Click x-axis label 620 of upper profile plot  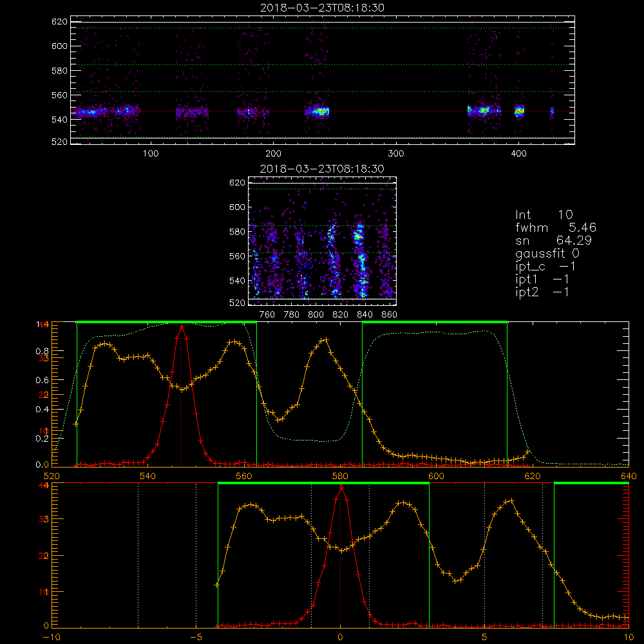(x=533, y=476)
